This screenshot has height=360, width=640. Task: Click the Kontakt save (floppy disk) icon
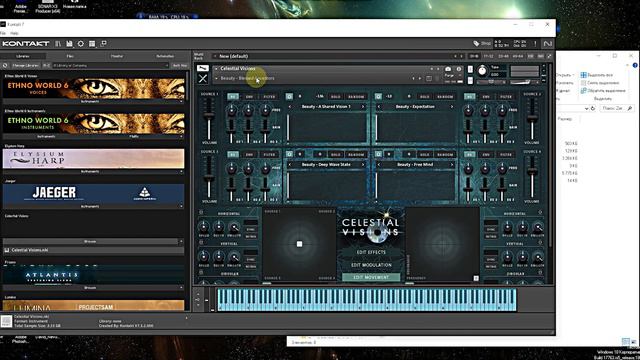pos(69,44)
